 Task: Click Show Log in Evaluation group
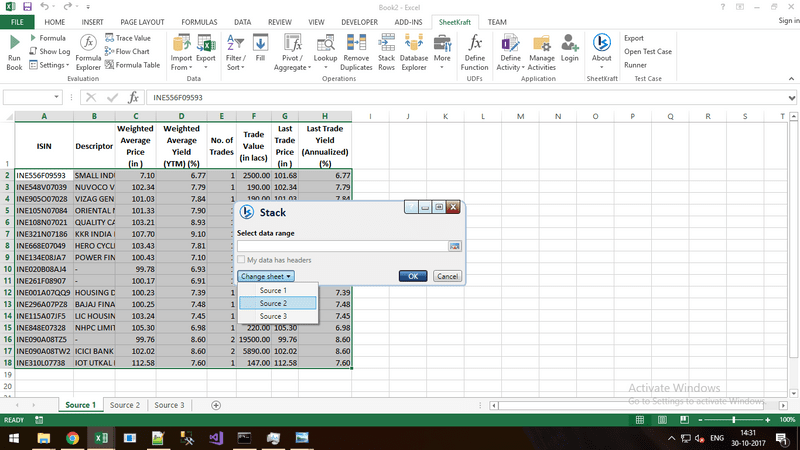pyautogui.click(x=49, y=51)
